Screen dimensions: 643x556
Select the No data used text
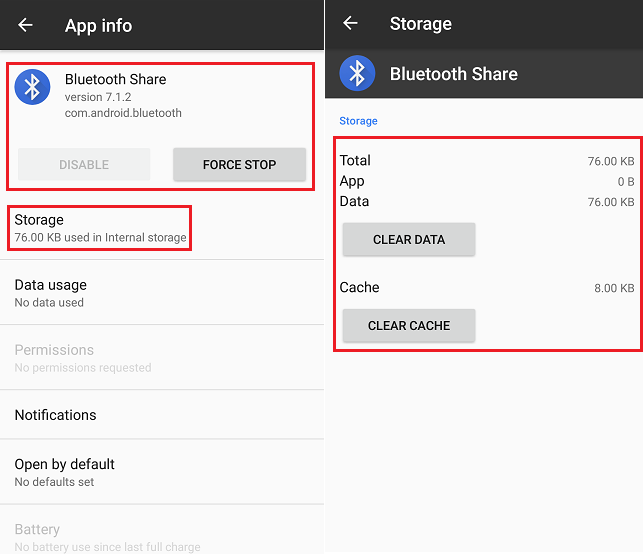(49, 303)
